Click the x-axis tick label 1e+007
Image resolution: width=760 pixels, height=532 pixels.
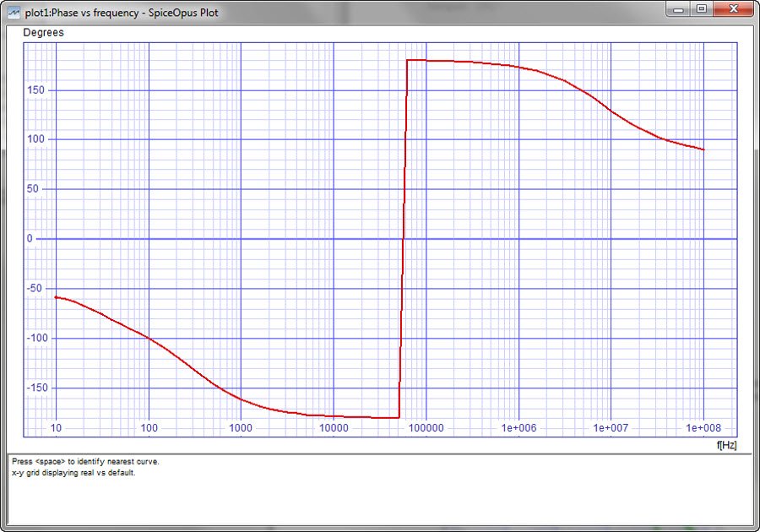pos(611,428)
